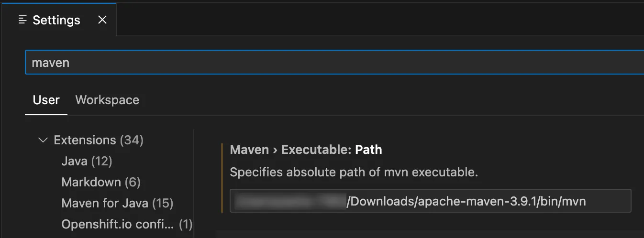Click the divider between tree and settings list

pyautogui.click(x=194, y=184)
